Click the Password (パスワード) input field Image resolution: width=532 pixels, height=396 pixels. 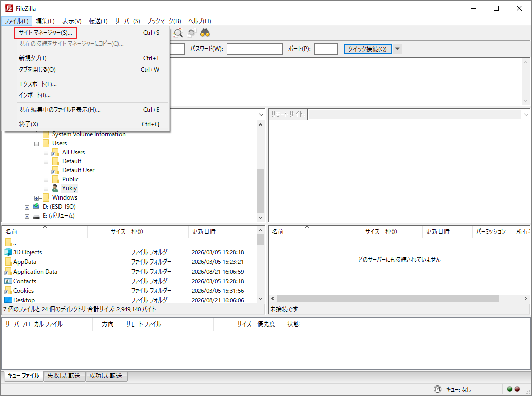(255, 49)
